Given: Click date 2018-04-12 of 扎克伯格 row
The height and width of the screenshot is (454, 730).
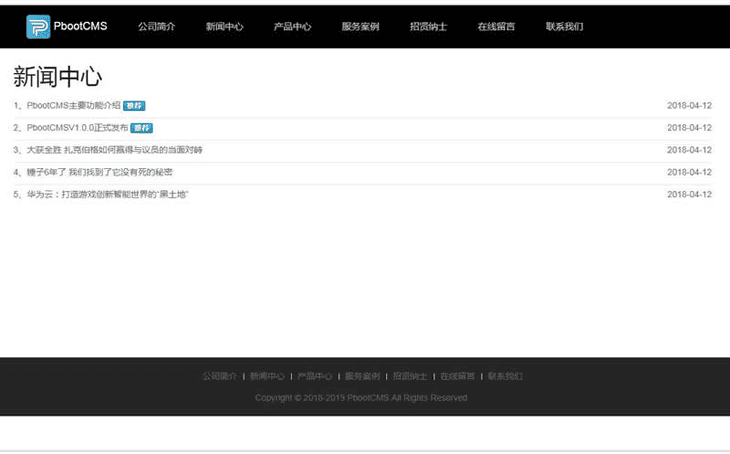Looking at the screenshot, I should pyautogui.click(x=689, y=150).
